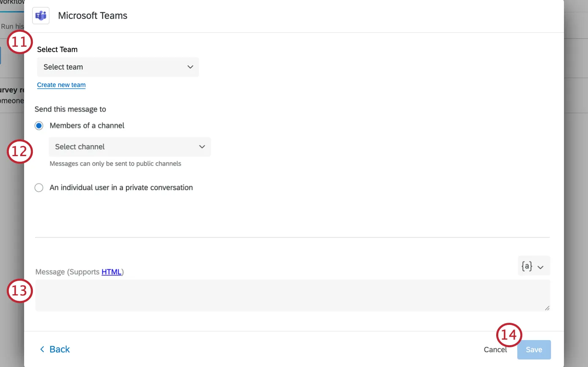Click the Microsoft Teams logo icon
Screen dimensions: 588x367
click(41, 16)
